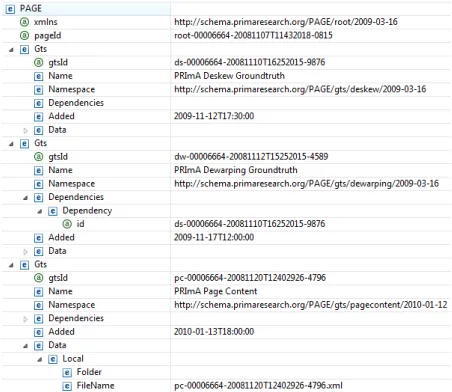Select the 'PRImA Dewarping Groundtruth' value
The image size is (452, 392).
click(236, 170)
